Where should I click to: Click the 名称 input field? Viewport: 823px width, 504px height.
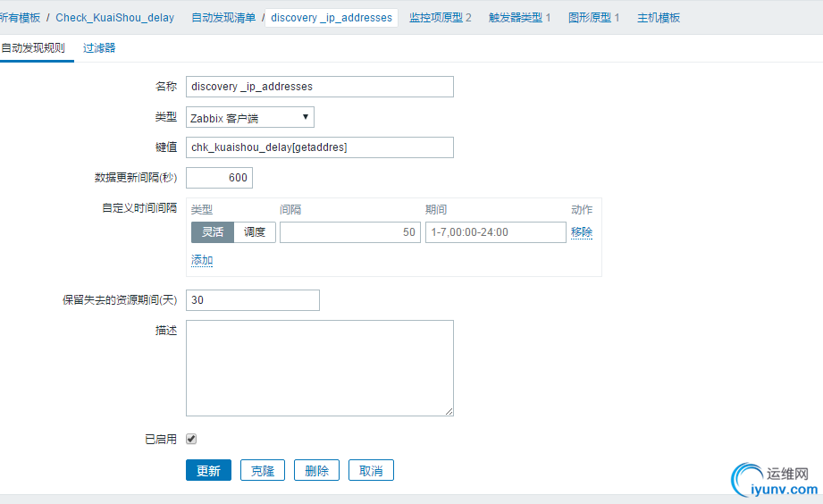[x=320, y=87]
